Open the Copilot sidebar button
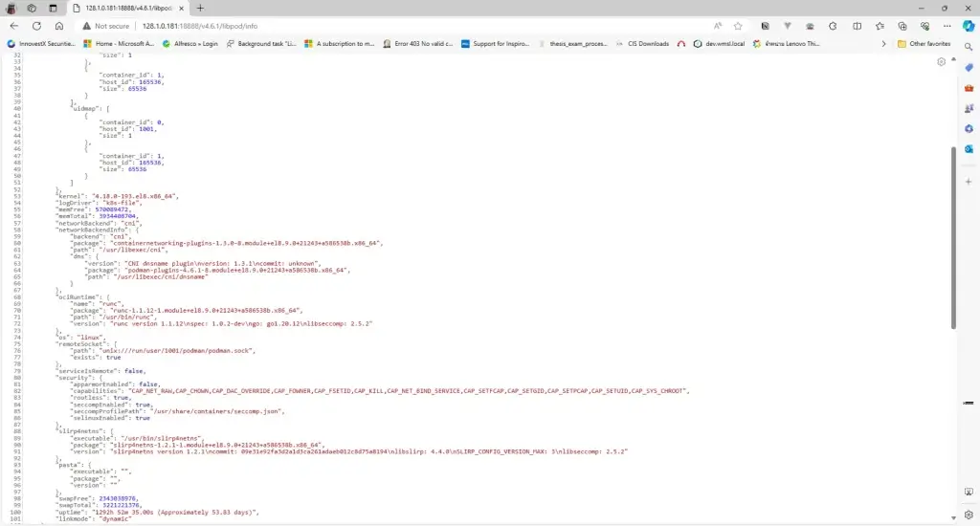This screenshot has height=526, width=980. pos(969,26)
